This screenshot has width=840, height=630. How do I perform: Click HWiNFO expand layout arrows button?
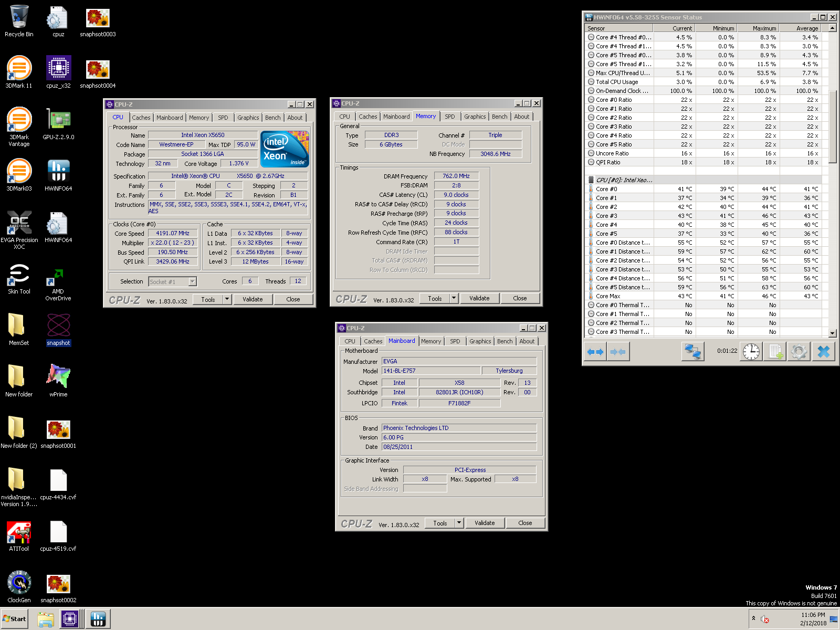coord(595,352)
